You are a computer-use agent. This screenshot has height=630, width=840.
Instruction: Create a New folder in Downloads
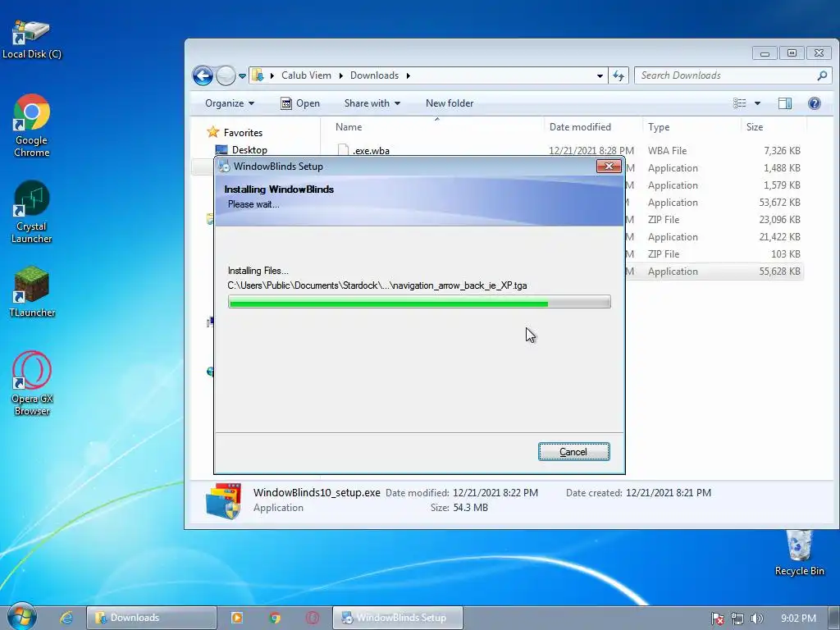coord(450,103)
